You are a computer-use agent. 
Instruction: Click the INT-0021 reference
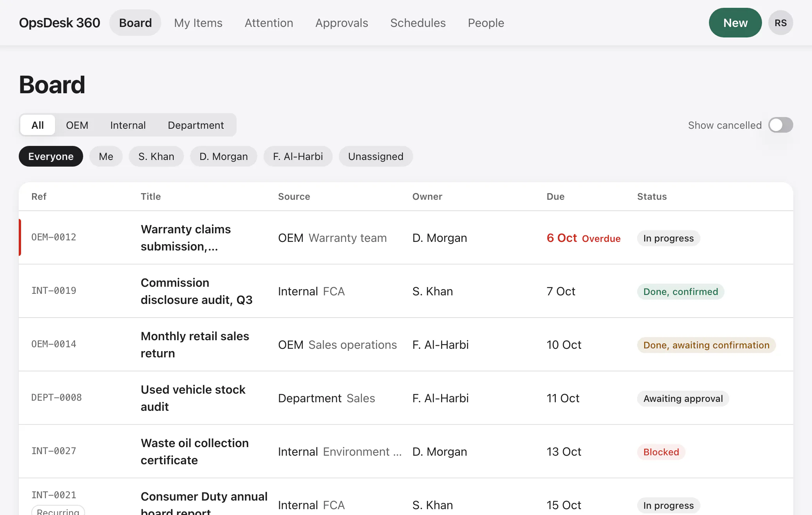(53, 495)
